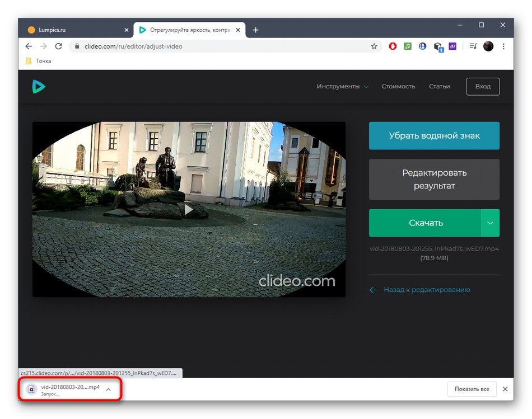Expand the download item options chevron
Screen dimensions: 532x419
coord(108,389)
